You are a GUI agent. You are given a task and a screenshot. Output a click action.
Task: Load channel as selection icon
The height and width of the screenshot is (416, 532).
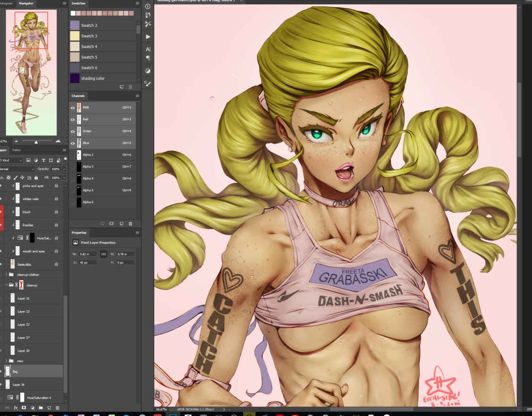[x=102, y=224]
